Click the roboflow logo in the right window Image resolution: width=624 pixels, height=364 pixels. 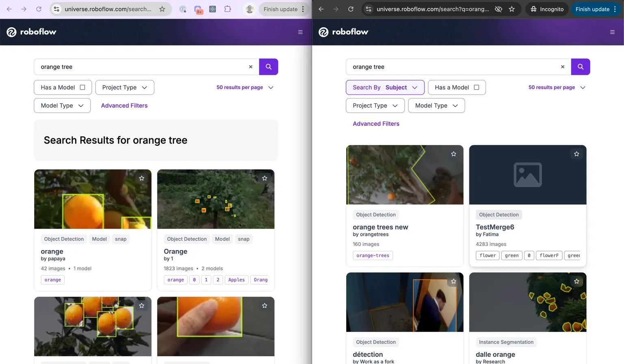[x=343, y=32]
